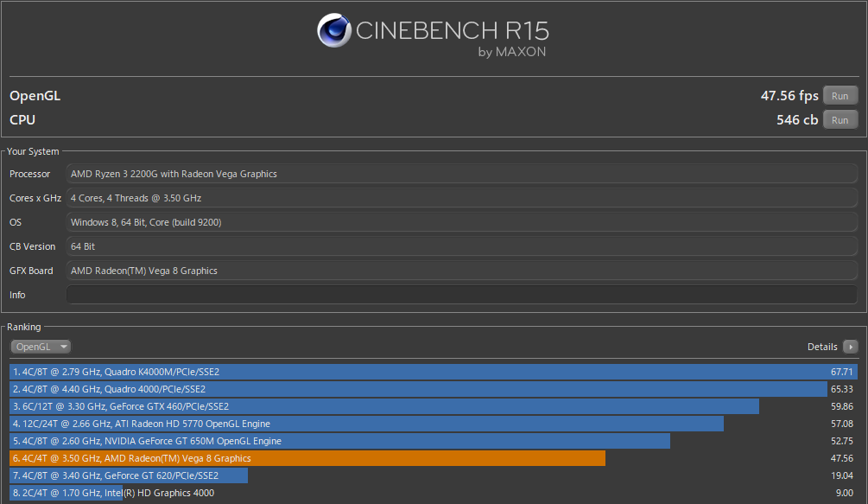The width and height of the screenshot is (868, 504).
Task: Select ranking row GeForce GTX 460
Action: click(x=434, y=406)
